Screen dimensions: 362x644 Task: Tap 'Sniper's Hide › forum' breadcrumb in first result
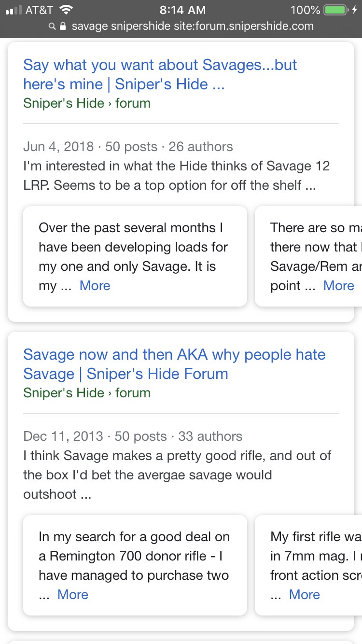(87, 103)
